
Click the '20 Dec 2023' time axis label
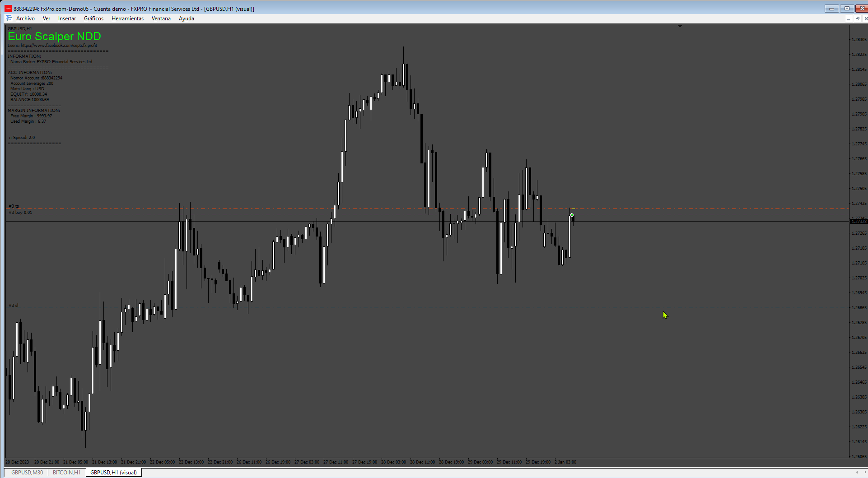click(x=18, y=462)
